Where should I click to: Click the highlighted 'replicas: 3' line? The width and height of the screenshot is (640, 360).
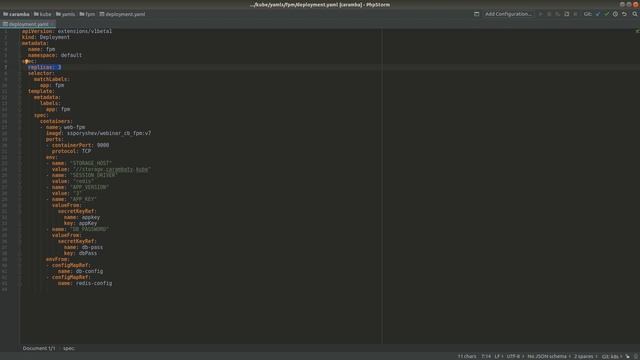point(44,67)
